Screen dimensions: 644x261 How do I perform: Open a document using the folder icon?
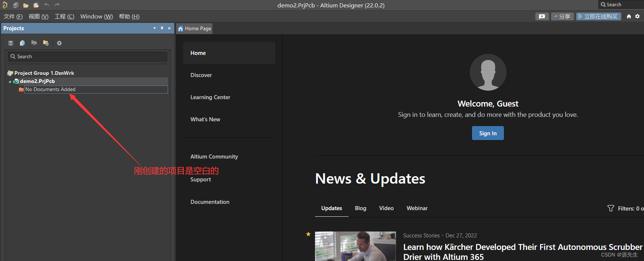[x=26, y=5]
